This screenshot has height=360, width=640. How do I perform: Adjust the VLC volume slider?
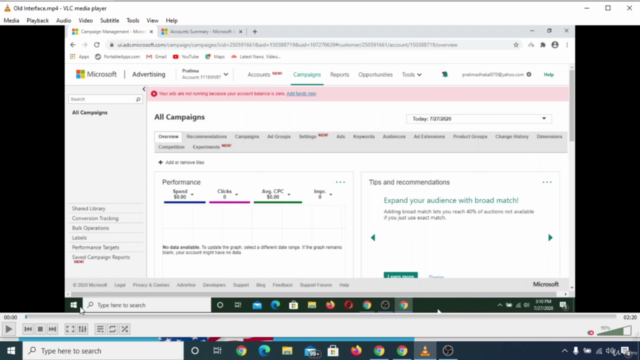[614, 331]
